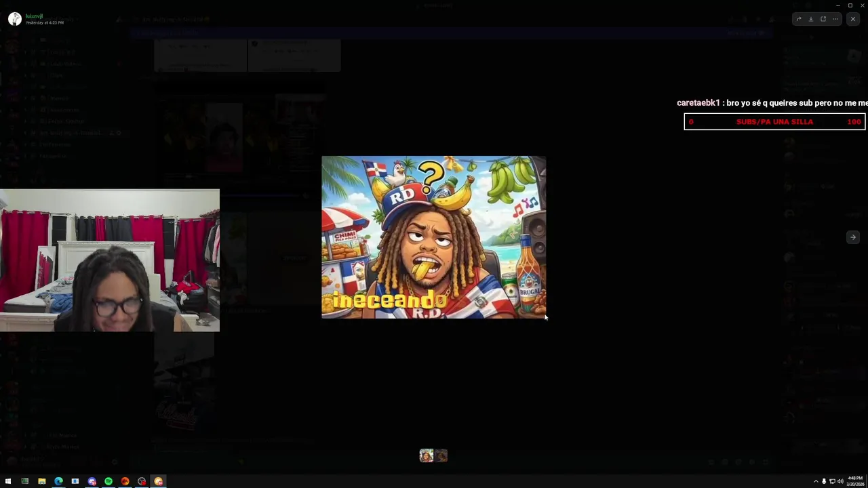Open the orange-red app icon on the taskbar

(125, 481)
